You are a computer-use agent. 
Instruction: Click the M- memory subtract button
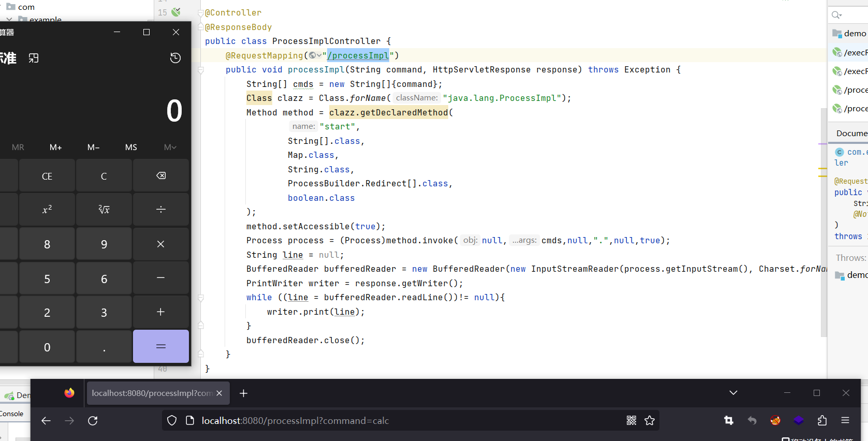pos(94,148)
